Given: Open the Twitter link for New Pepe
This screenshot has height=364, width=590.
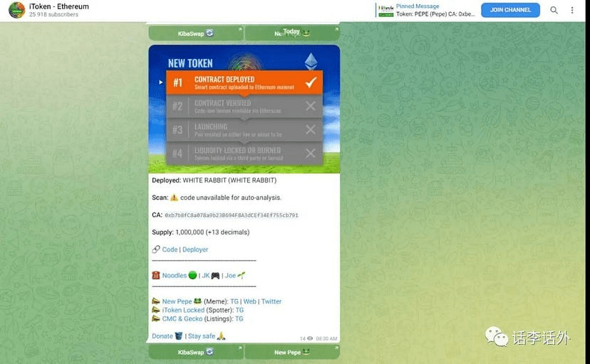Looking at the screenshot, I should click(271, 301).
